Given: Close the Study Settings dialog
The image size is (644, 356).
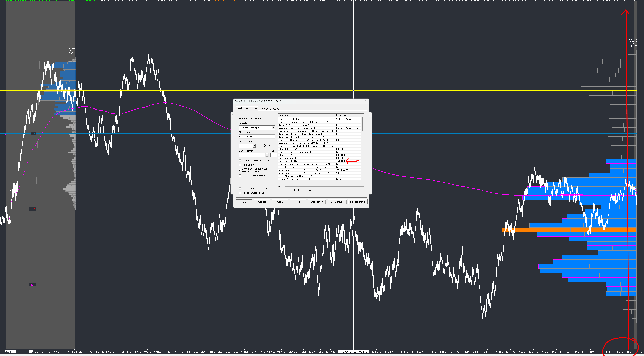Looking at the screenshot, I should tap(366, 101).
